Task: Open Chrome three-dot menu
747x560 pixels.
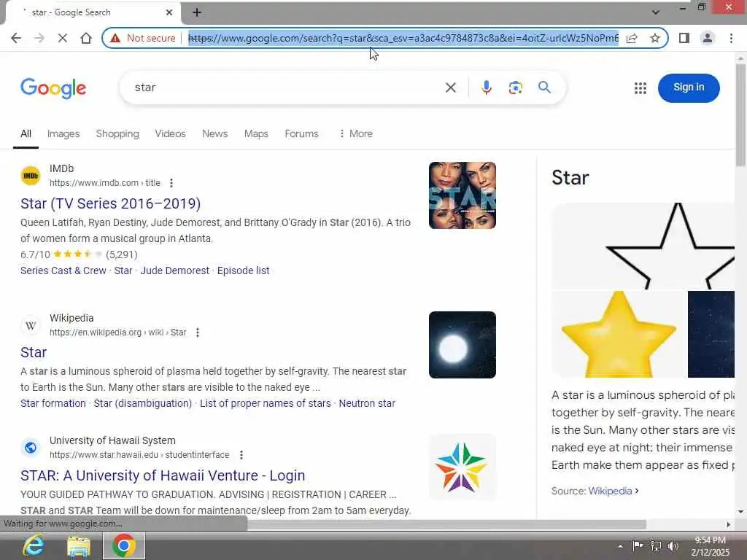Action: tap(731, 38)
